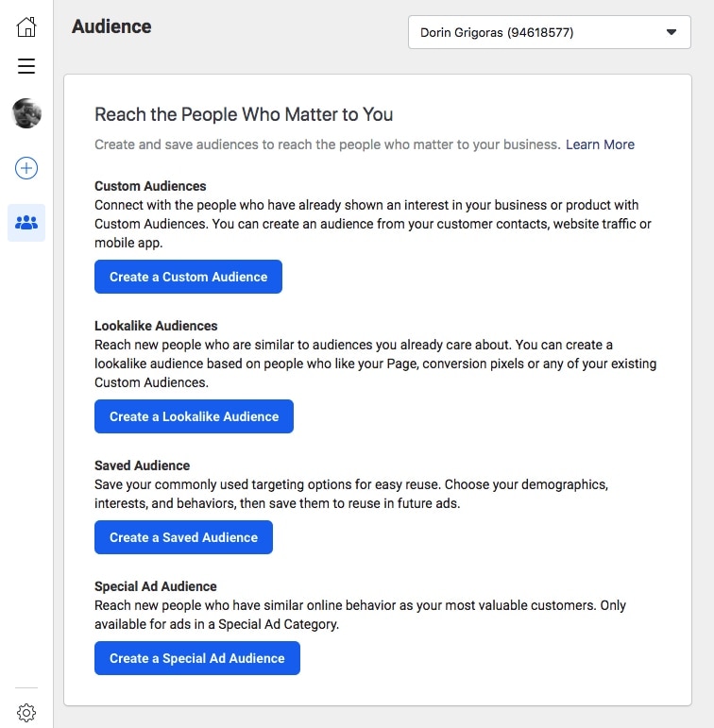The width and height of the screenshot is (714, 728).
Task: Click the plus create icon
Action: pos(26,168)
